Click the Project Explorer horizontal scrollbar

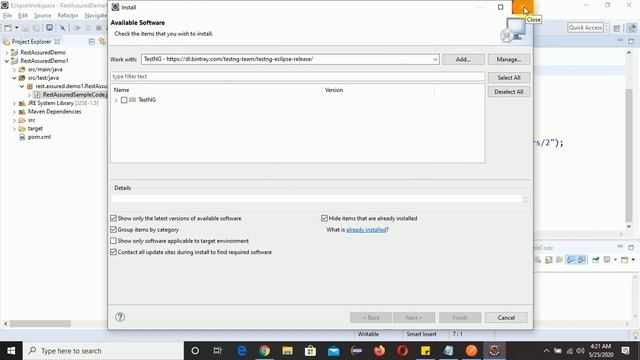pos(40,324)
